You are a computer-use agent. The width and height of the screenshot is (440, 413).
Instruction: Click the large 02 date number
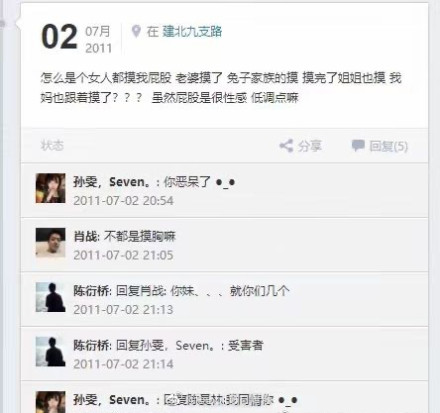click(x=59, y=37)
